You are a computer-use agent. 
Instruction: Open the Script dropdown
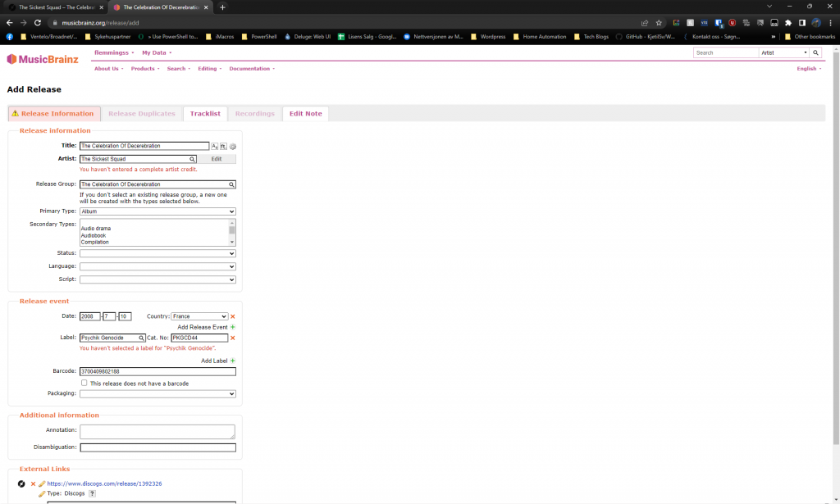coord(157,279)
